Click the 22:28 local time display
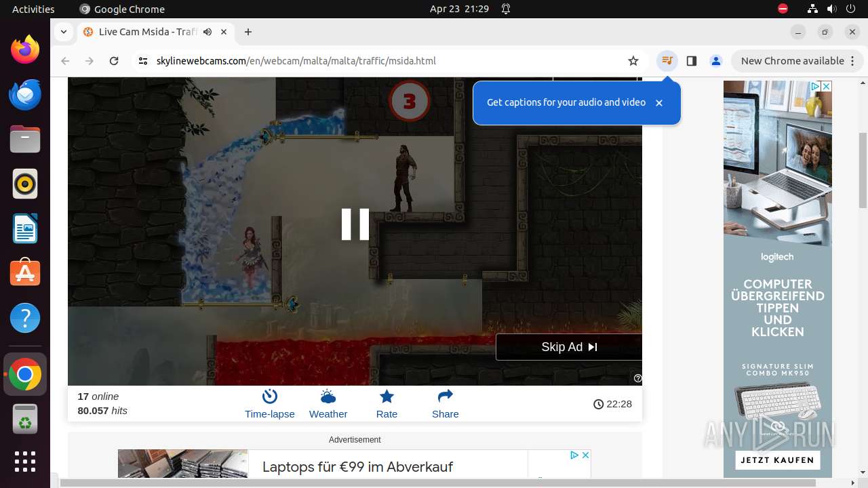Screen dimensions: 868x488 point(612,404)
